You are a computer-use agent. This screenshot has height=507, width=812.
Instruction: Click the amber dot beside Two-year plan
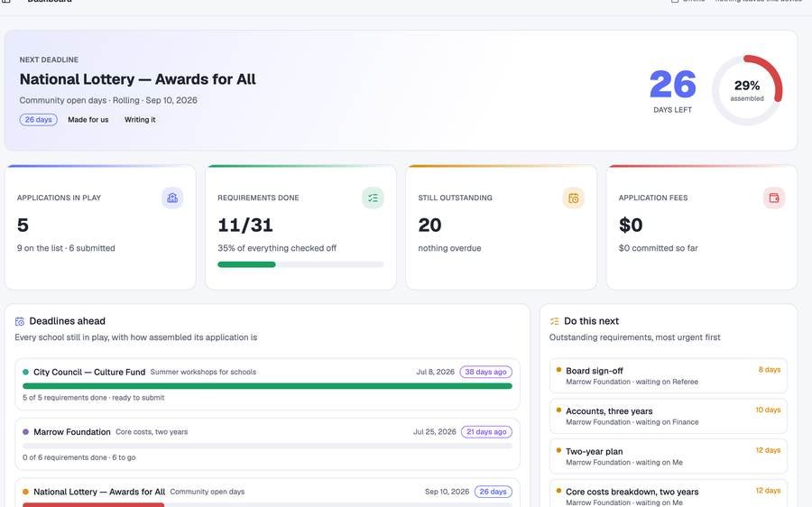tap(558, 450)
